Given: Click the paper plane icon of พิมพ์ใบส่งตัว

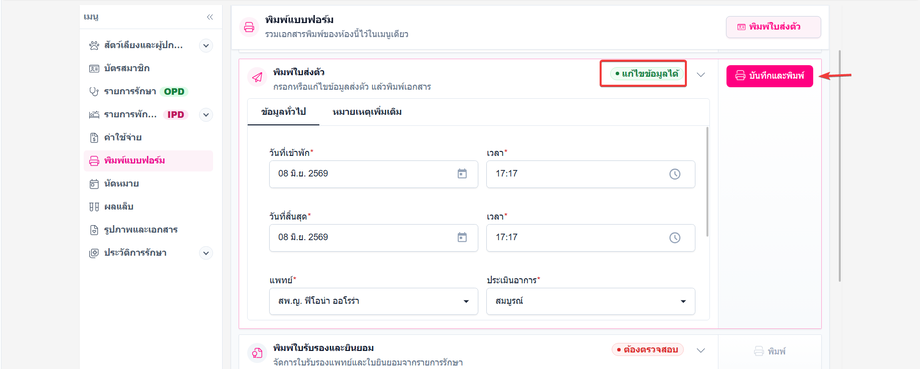Looking at the screenshot, I should coord(256,77).
